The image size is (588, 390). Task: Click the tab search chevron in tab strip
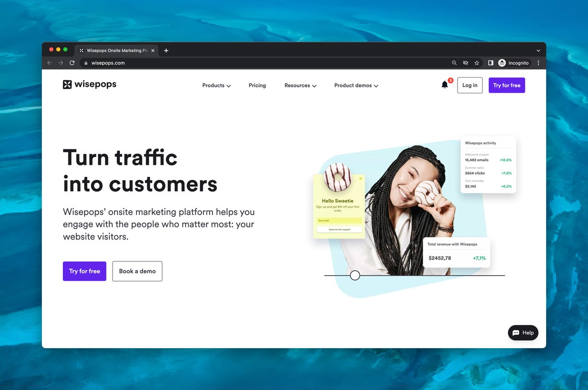pyautogui.click(x=538, y=51)
